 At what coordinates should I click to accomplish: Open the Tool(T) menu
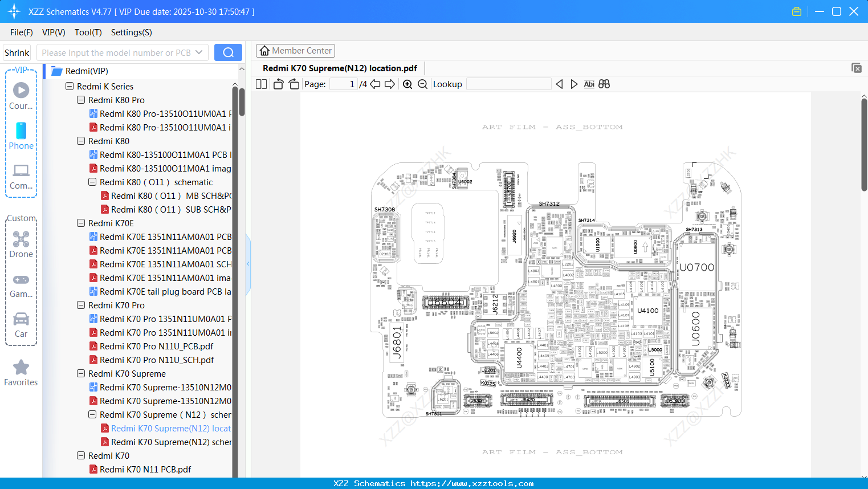coord(88,32)
